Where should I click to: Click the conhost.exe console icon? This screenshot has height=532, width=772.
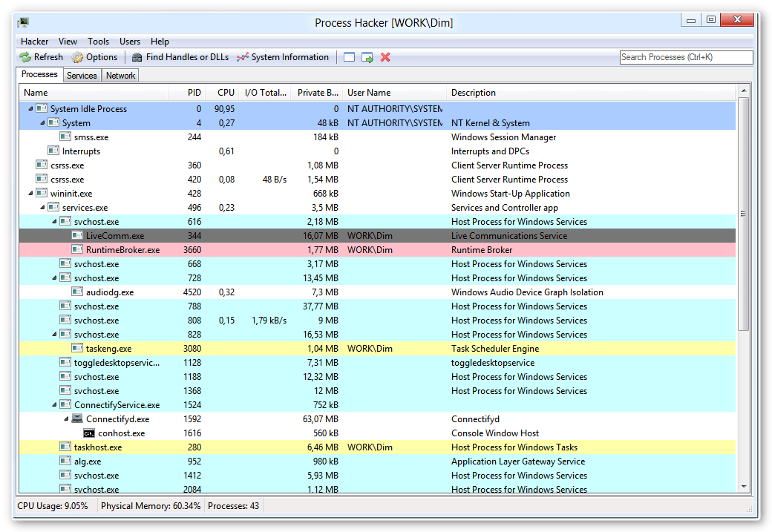tap(89, 433)
